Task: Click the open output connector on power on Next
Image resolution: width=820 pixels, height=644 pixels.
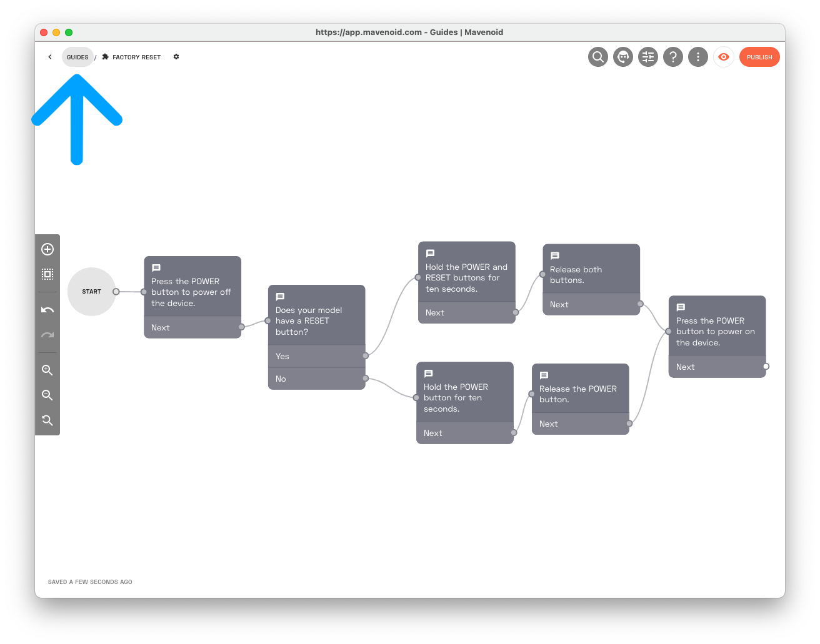Action: coord(766,367)
